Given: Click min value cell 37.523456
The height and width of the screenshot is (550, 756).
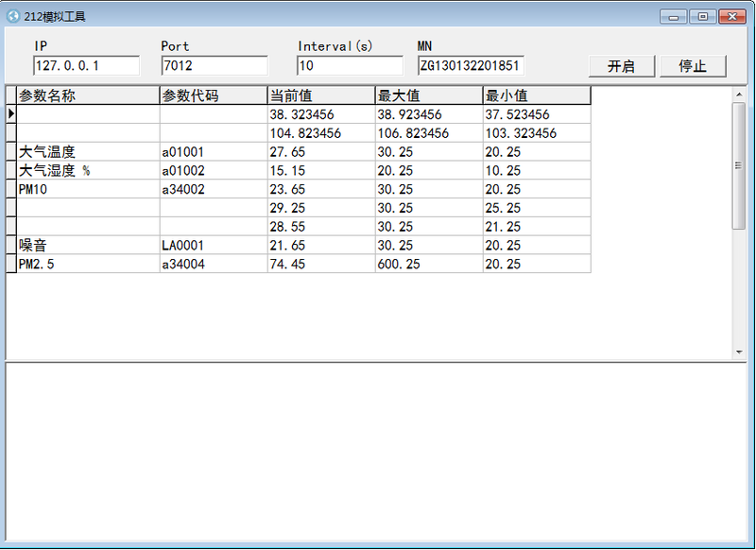Looking at the screenshot, I should point(537,114).
